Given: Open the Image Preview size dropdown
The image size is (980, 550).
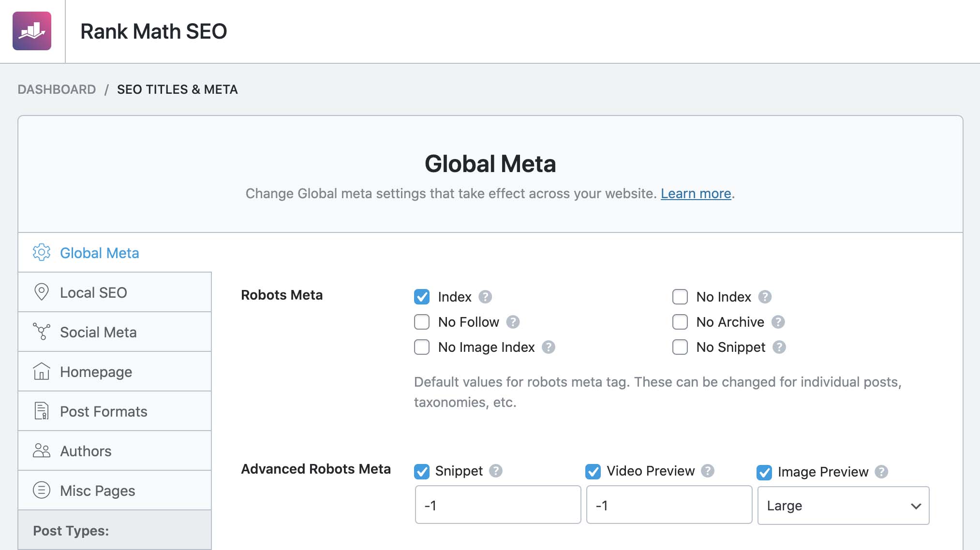Looking at the screenshot, I should [x=843, y=506].
